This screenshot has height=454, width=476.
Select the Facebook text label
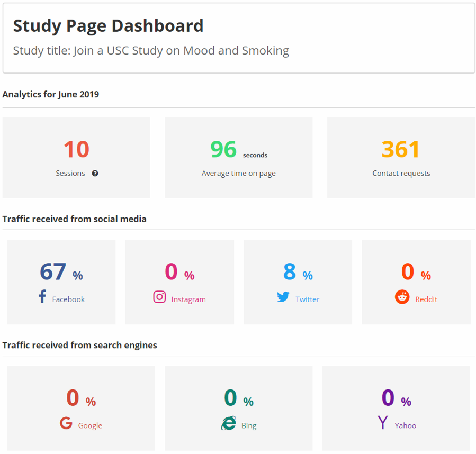[x=68, y=299]
